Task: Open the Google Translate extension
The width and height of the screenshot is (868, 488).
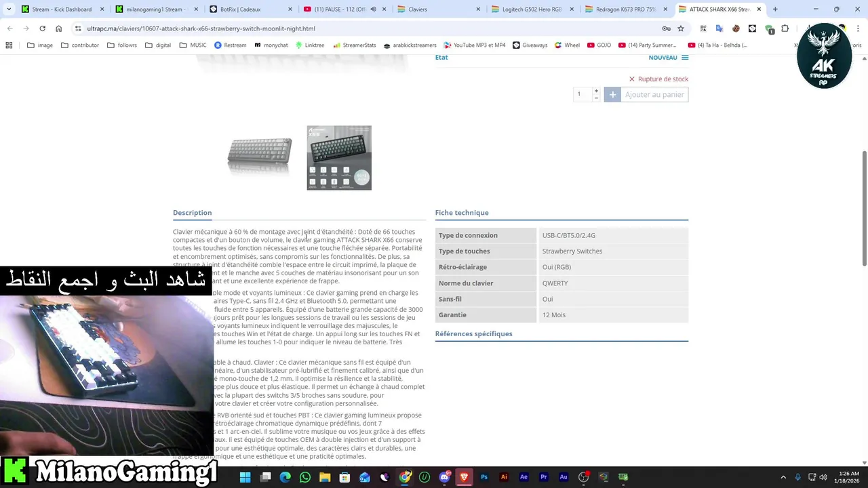Action: (719, 28)
